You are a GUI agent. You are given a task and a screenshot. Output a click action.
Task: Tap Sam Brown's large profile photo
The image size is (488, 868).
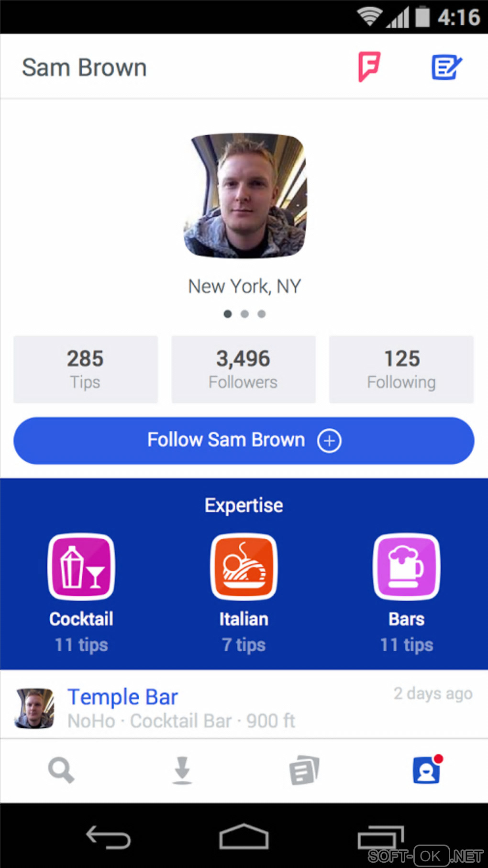(x=244, y=196)
